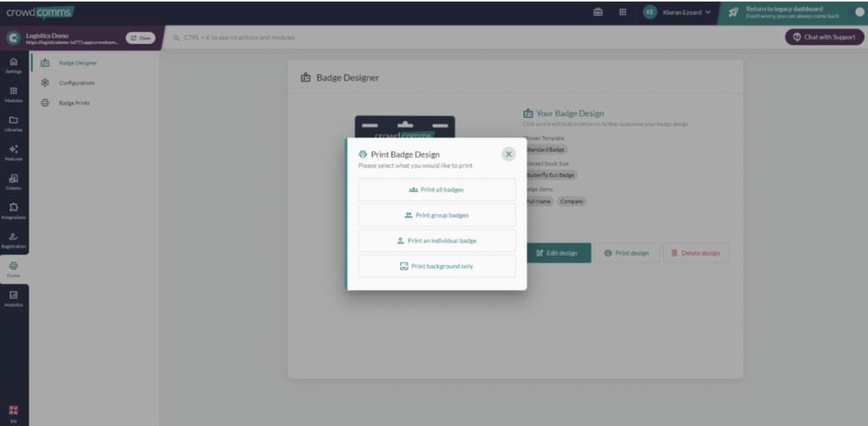Click the apps grid icon in header

[x=623, y=12]
